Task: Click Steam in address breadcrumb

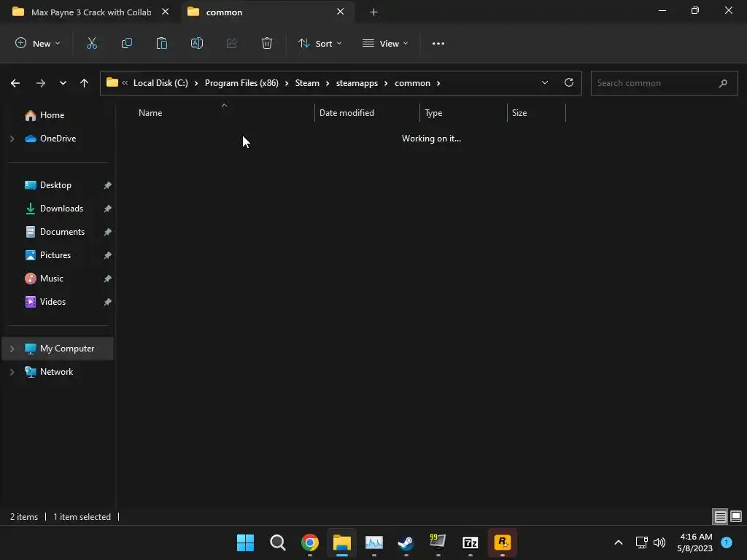Action: click(x=307, y=83)
